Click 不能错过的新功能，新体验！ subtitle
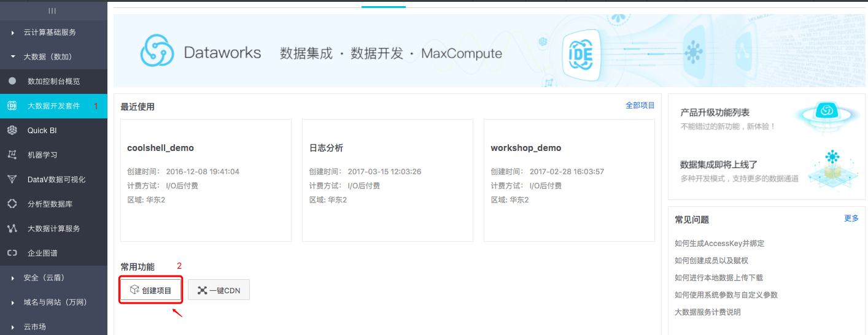Viewport: 868px width, 335px height. coord(729,126)
